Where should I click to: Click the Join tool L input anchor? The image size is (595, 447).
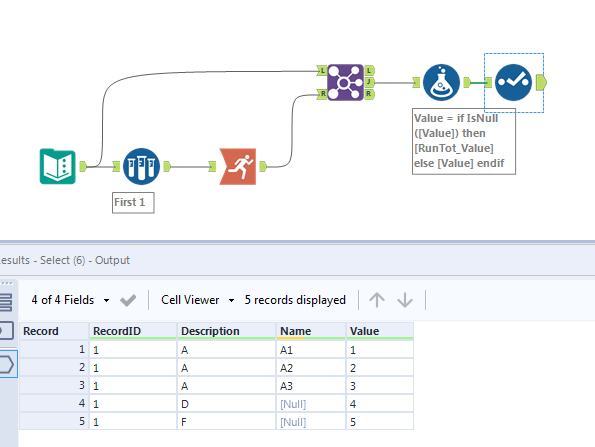click(x=322, y=70)
